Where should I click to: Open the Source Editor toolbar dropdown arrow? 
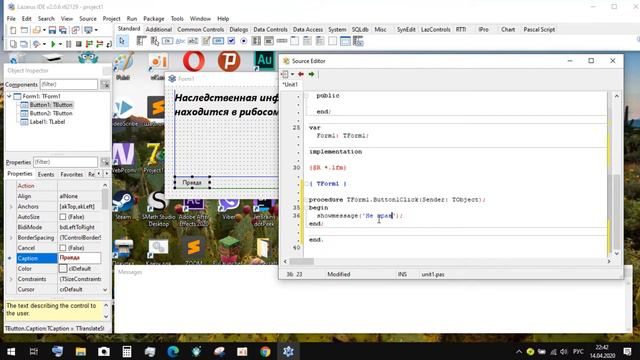(292, 74)
